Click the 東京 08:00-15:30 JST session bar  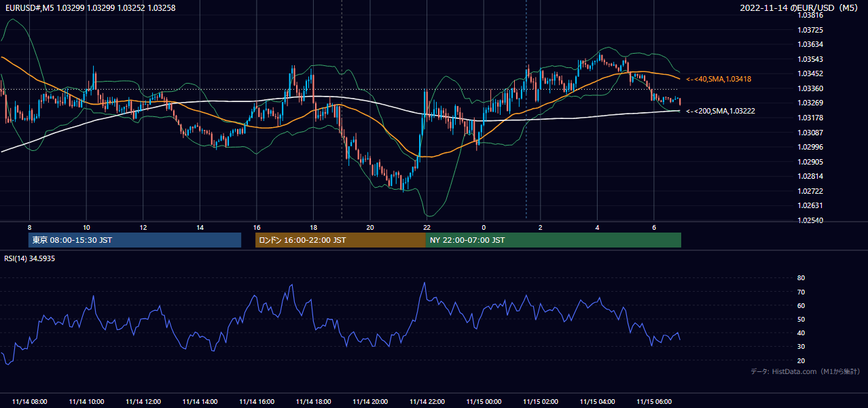134,240
